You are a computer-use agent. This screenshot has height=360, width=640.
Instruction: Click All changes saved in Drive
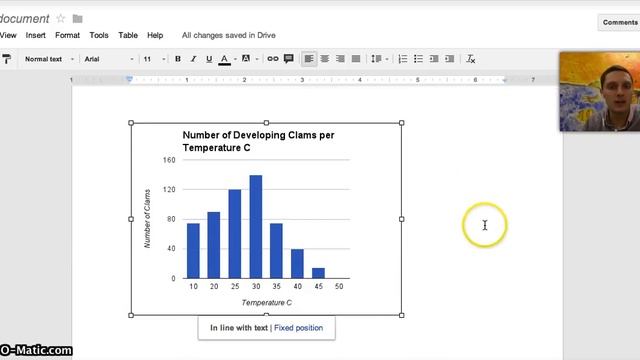click(229, 36)
